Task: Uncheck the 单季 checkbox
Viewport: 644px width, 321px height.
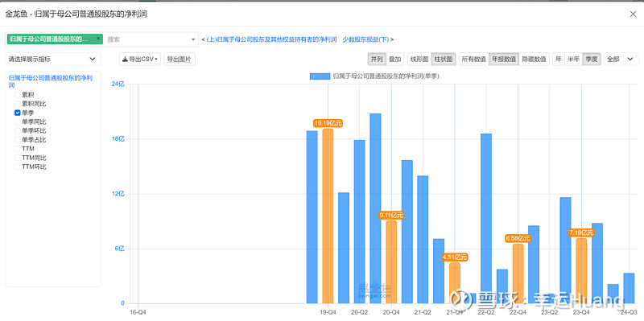Action: [x=18, y=113]
